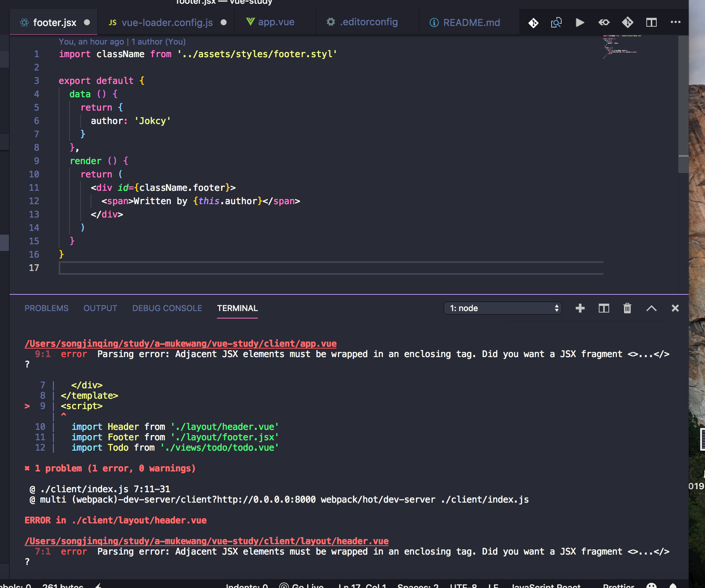Viewport: 705px width, 588px height.
Task: Maximize the panel with the chevron-up
Action: click(651, 308)
